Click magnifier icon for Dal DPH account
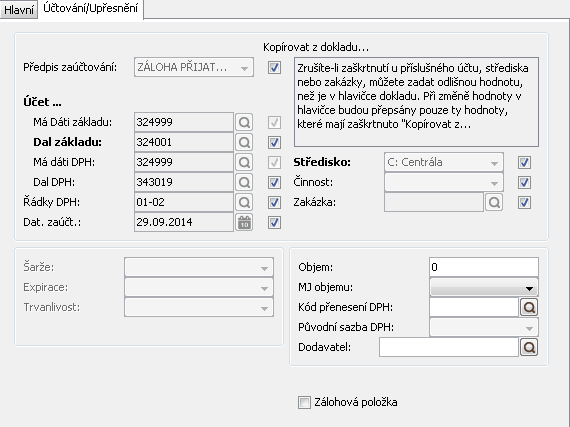 tap(244, 182)
